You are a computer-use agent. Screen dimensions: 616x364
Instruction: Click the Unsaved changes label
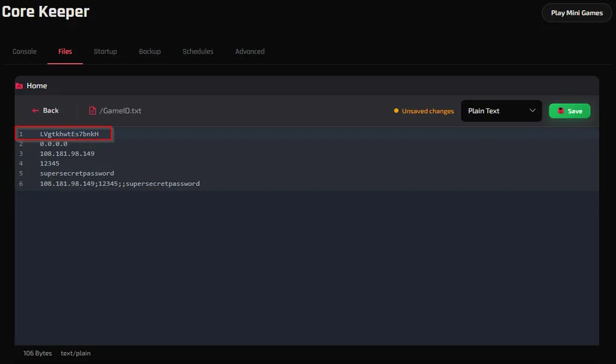[x=428, y=111]
